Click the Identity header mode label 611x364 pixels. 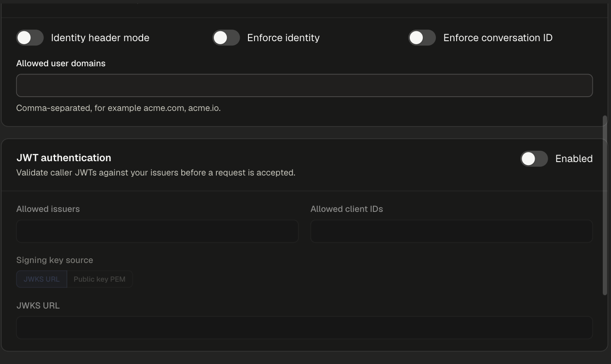coord(100,38)
